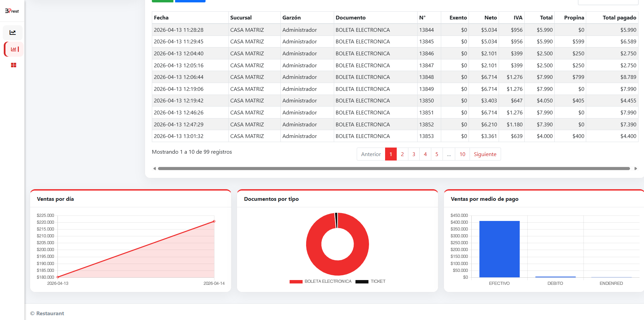The width and height of the screenshot is (644, 320).
Task: Click the 2026-04-14 data point on chart
Action: 214,221
